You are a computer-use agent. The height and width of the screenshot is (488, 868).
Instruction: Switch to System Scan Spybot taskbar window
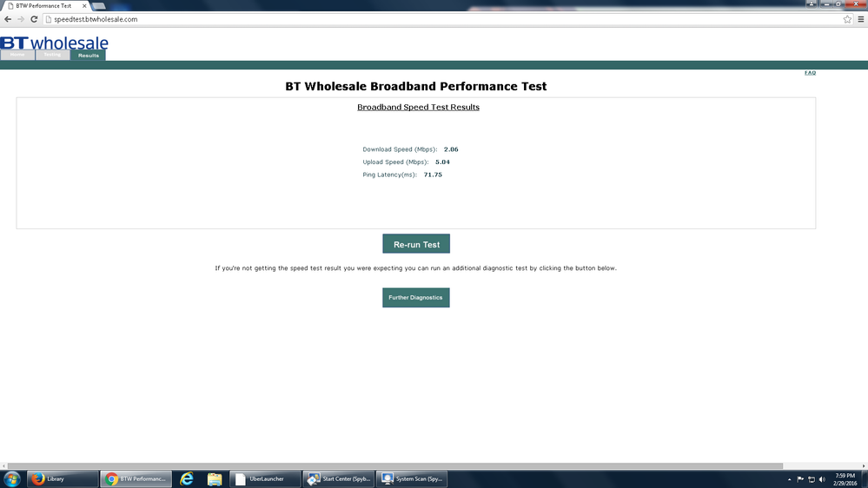tap(411, 478)
